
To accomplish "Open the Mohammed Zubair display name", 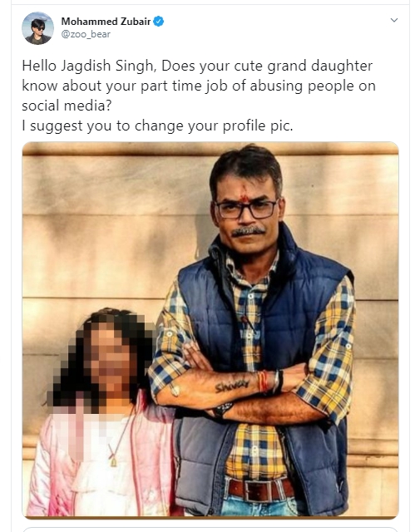I will point(106,22).
